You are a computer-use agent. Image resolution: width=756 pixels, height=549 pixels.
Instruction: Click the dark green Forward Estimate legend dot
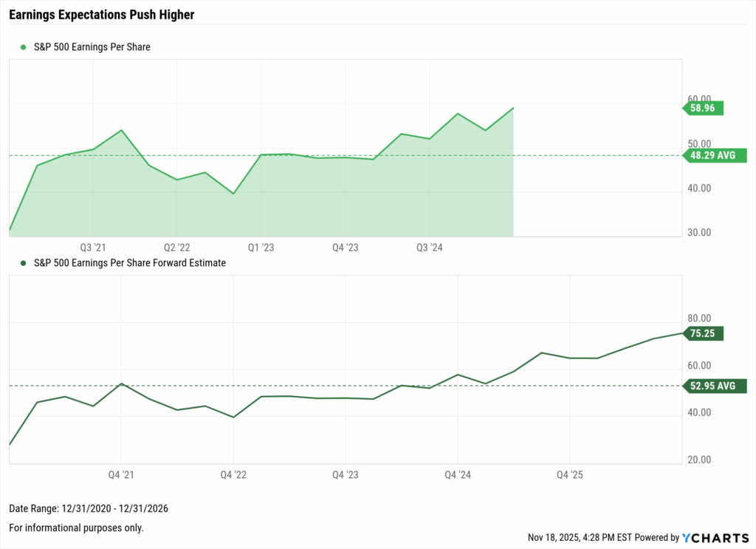click(24, 262)
